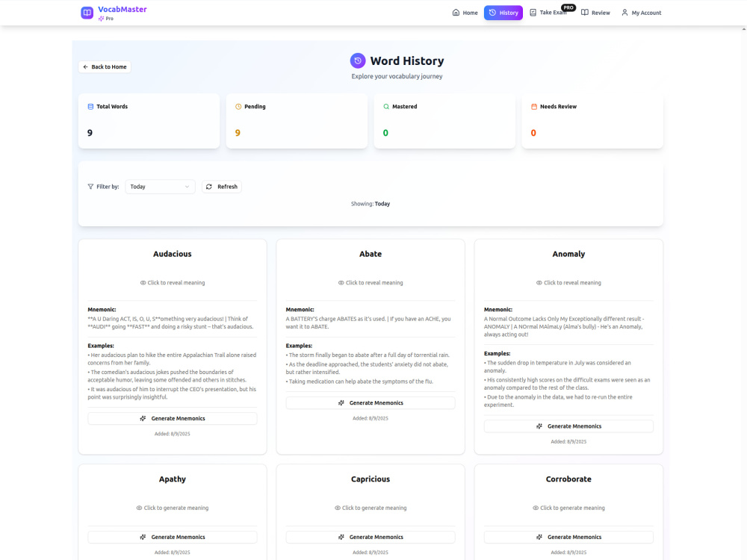
Task: Generate Mnemonics for Anomaly card
Action: tap(568, 426)
